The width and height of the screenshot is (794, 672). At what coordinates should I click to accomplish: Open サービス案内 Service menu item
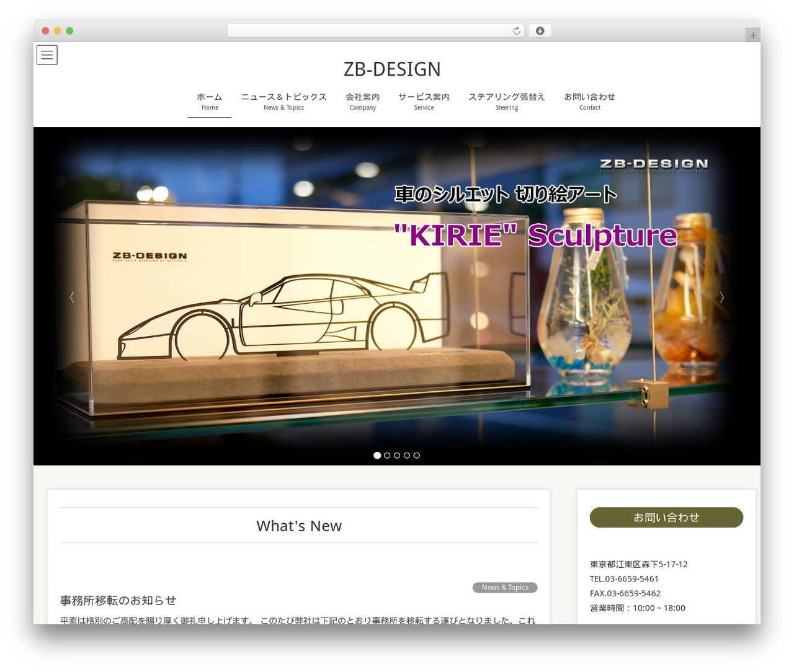coord(424,102)
